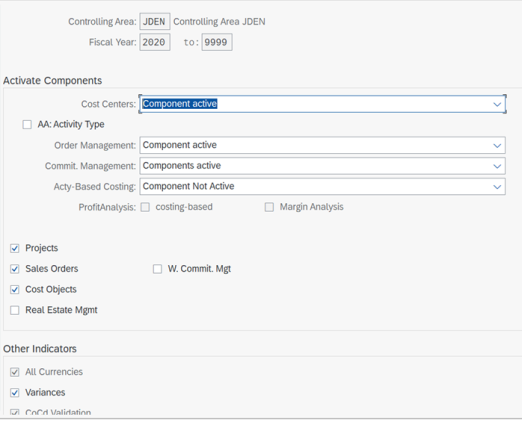Click the Fiscal Year 2020 field
522x424 pixels.
pyautogui.click(x=155, y=42)
